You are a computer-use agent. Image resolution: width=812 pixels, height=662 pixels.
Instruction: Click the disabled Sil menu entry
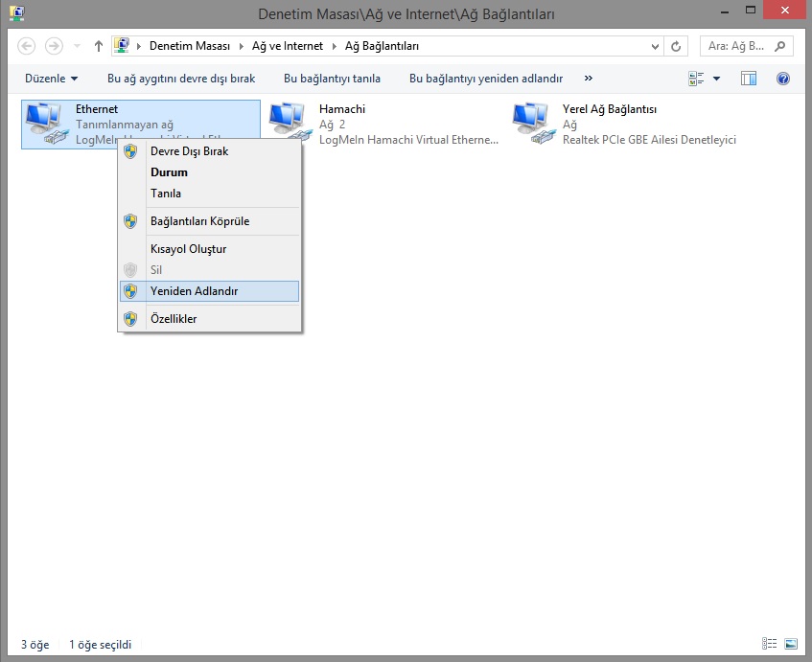coord(210,269)
